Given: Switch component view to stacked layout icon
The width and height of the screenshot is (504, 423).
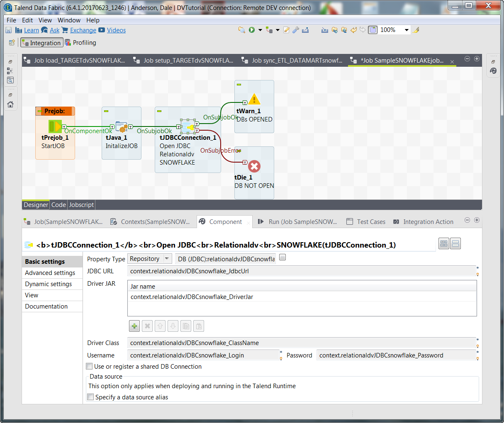Looking at the screenshot, I should 455,244.
